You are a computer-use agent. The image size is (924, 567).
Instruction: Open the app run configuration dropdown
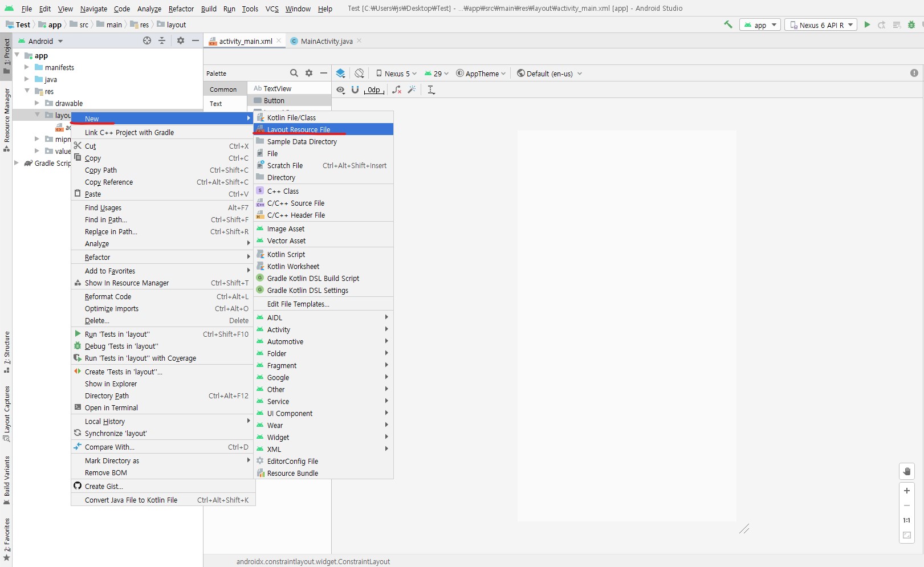[x=760, y=25]
